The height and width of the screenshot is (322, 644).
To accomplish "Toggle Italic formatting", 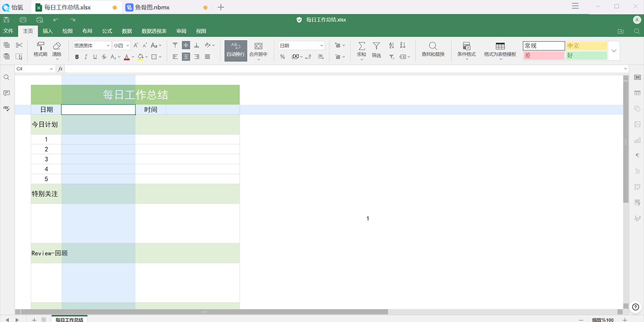I will coord(86,57).
